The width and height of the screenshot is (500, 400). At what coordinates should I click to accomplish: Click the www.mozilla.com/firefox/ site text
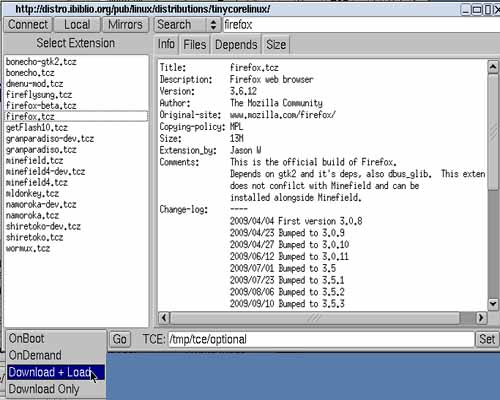(x=283, y=115)
